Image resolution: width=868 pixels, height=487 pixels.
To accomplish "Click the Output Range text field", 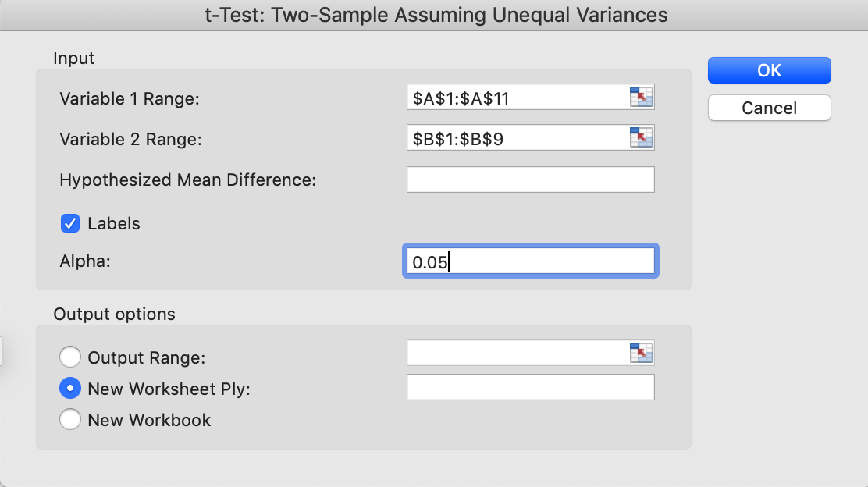I will tap(517, 353).
